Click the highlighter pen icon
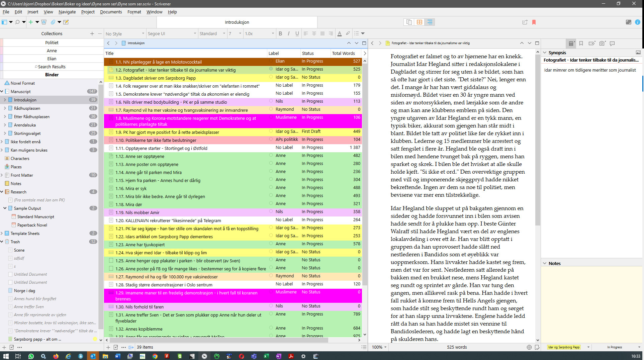644x360 pixels. [348, 33]
